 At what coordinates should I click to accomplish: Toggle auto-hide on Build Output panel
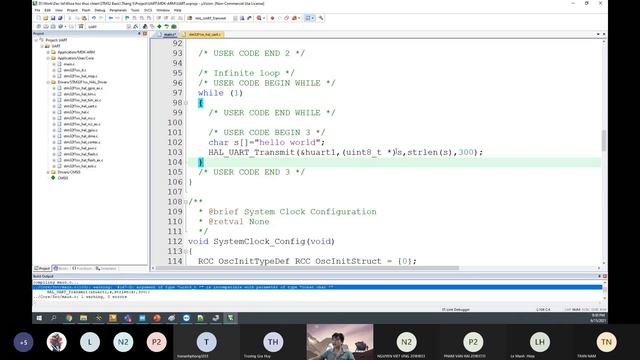pyautogui.click(x=599, y=276)
